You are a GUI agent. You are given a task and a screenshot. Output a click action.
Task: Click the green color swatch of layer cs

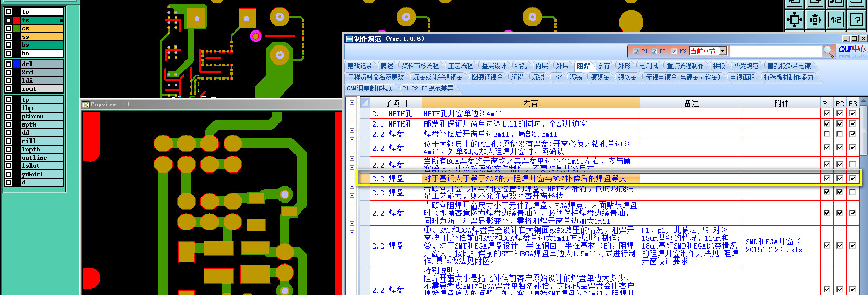(x=17, y=28)
